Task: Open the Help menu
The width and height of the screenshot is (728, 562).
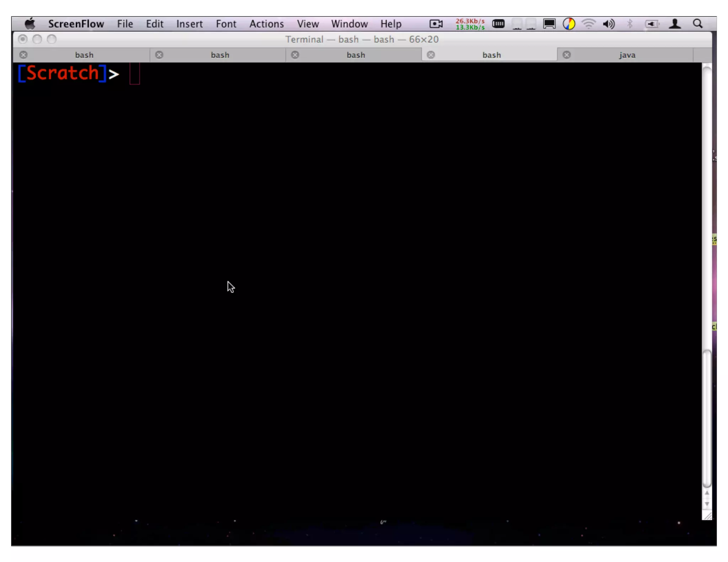Action: (x=391, y=24)
